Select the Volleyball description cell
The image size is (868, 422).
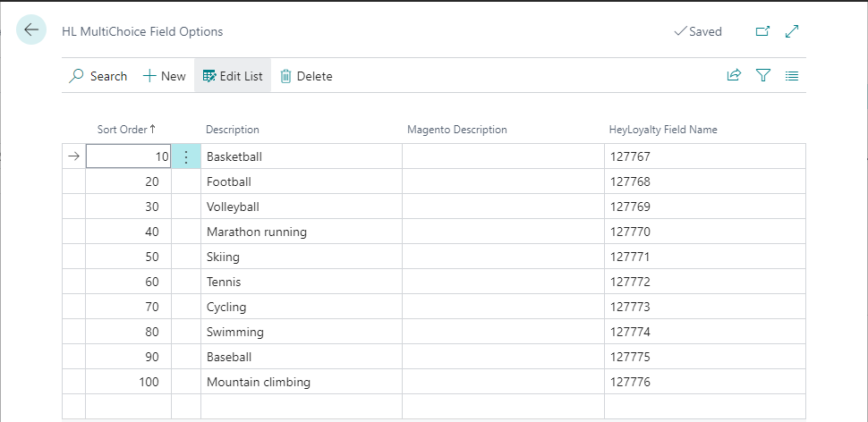pos(302,207)
